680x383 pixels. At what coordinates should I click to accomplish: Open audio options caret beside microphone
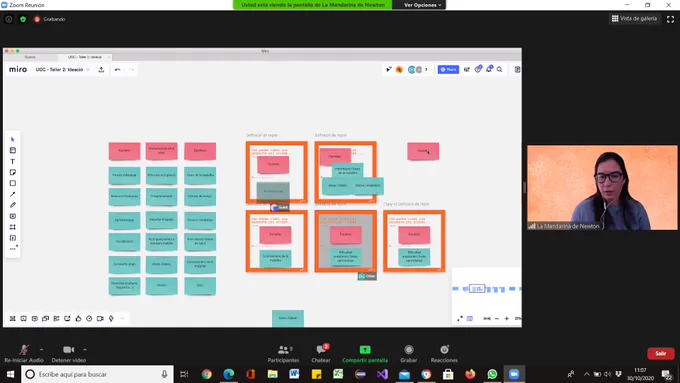pyautogui.click(x=41, y=349)
